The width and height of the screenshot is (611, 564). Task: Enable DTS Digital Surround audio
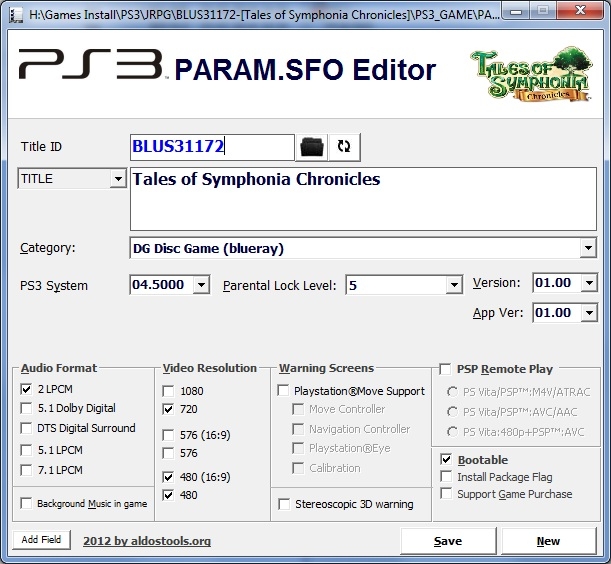click(x=26, y=428)
